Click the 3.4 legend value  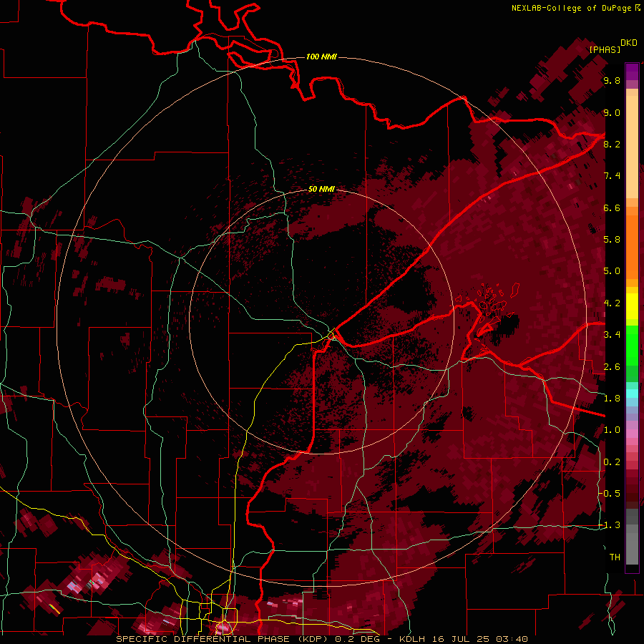point(612,334)
